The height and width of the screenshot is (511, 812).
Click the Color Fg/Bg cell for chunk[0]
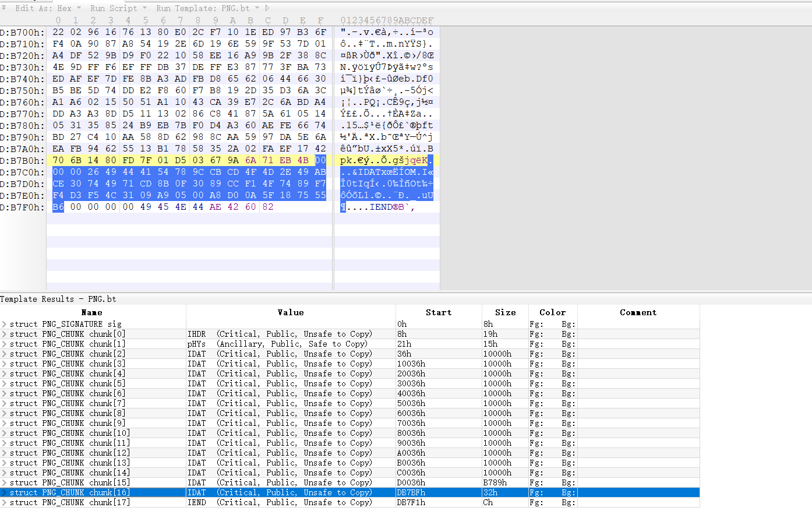[x=552, y=334]
